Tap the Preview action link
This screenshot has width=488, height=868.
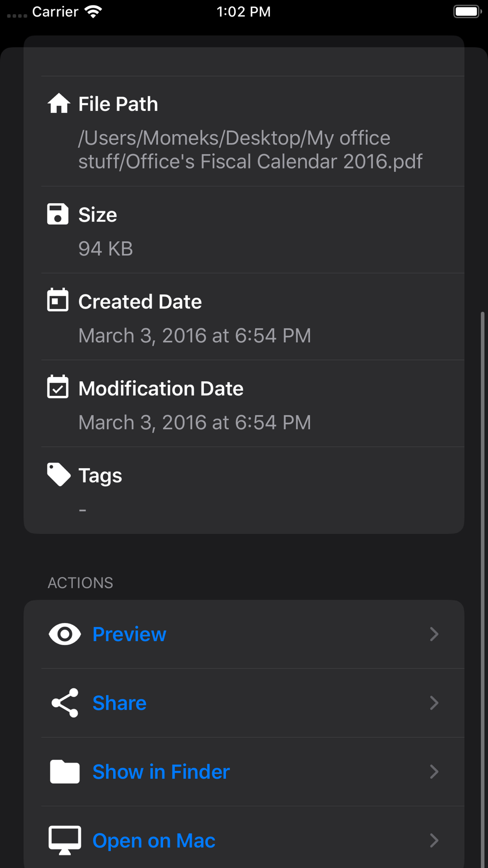click(129, 634)
